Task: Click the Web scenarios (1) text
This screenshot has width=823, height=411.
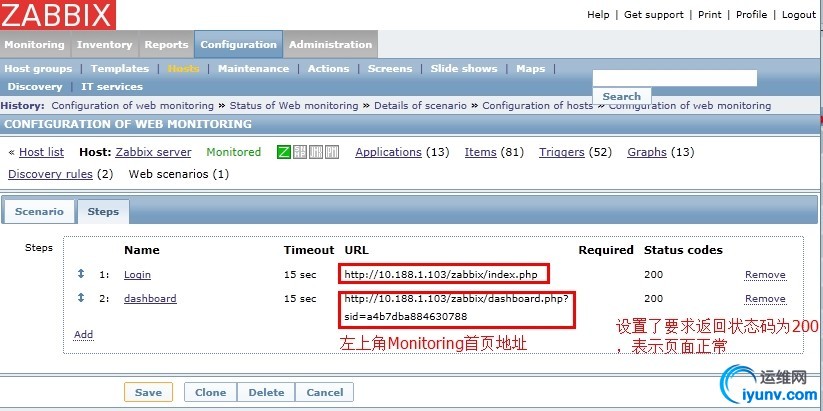Action: click(178, 174)
